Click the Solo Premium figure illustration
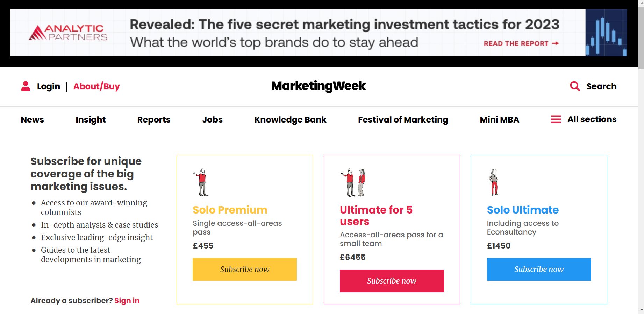 point(201,182)
